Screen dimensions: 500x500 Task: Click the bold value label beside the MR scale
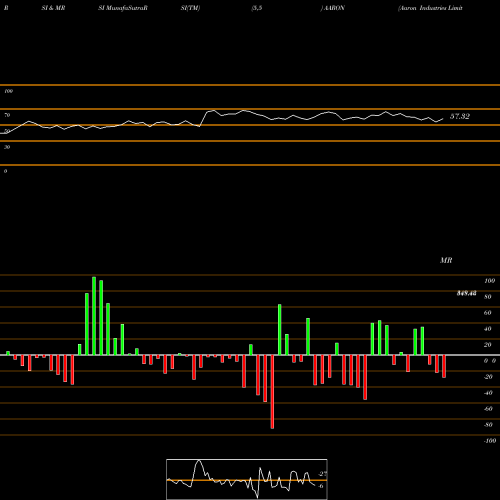tap(466, 293)
